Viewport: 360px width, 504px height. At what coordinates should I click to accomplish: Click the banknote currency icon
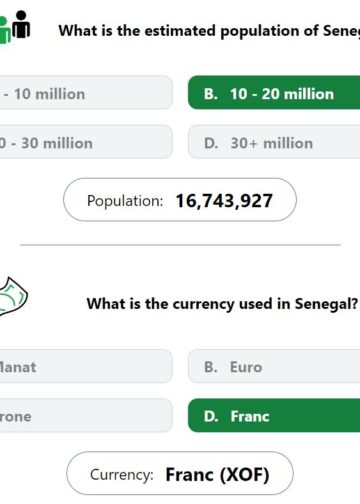(x=13, y=296)
